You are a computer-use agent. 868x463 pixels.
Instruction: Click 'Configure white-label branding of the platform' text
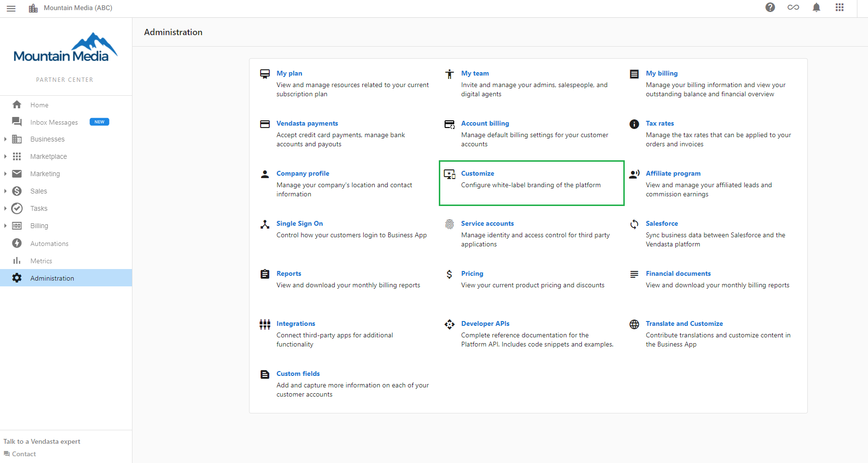[531, 185]
